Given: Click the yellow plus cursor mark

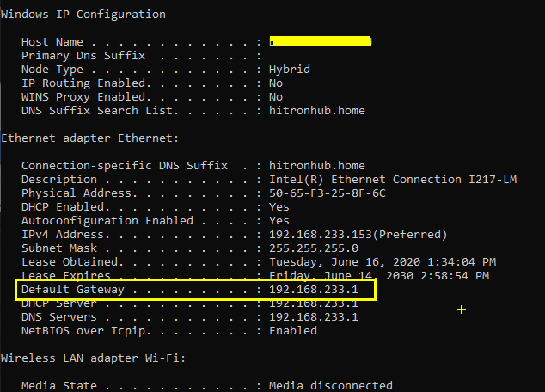Looking at the screenshot, I should (x=462, y=309).
